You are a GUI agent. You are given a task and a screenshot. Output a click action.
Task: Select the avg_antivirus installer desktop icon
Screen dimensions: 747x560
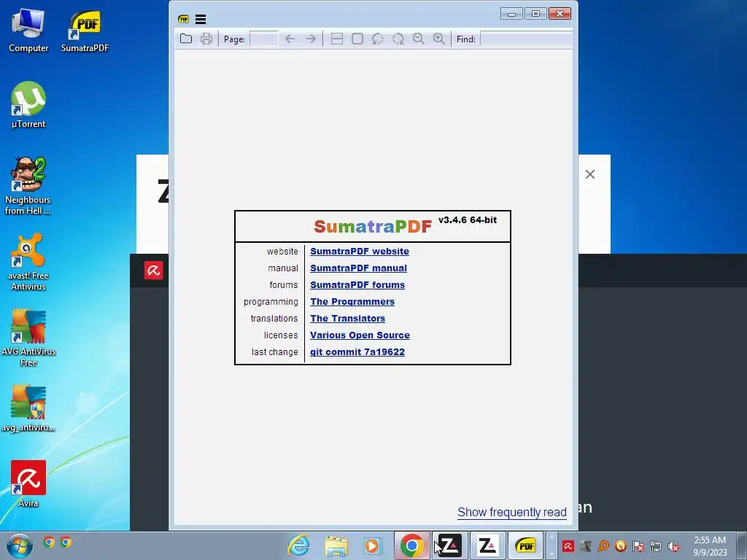(28, 408)
